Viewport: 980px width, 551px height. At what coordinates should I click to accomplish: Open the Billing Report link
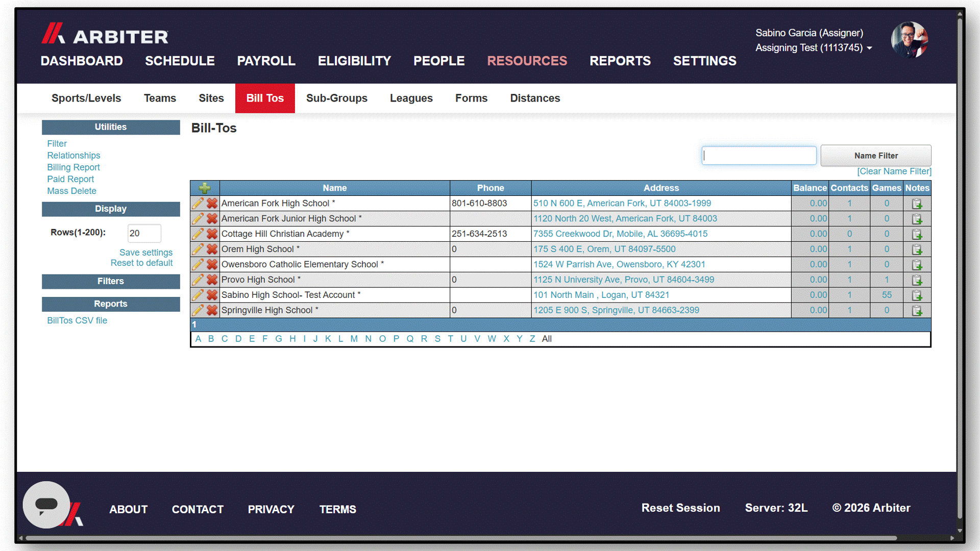[x=73, y=167]
